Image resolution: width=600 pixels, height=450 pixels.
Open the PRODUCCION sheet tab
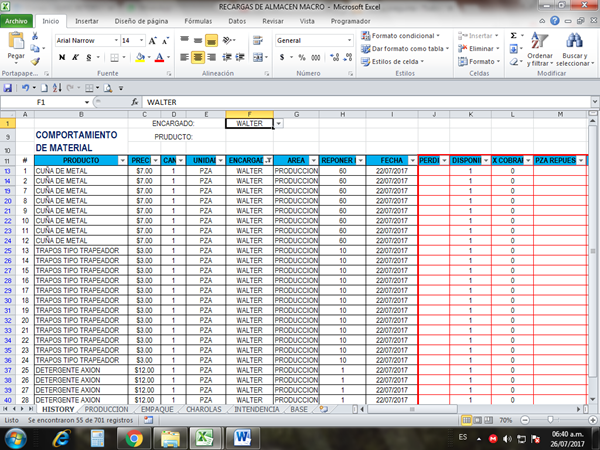[106, 409]
